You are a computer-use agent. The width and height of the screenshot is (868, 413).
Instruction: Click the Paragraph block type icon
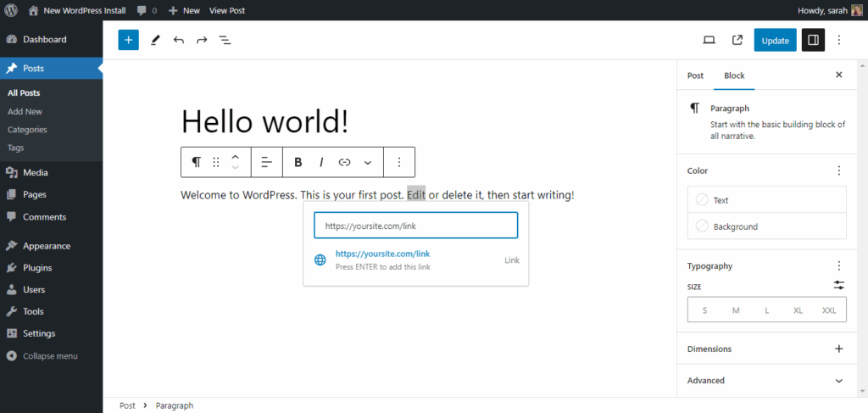click(x=196, y=162)
